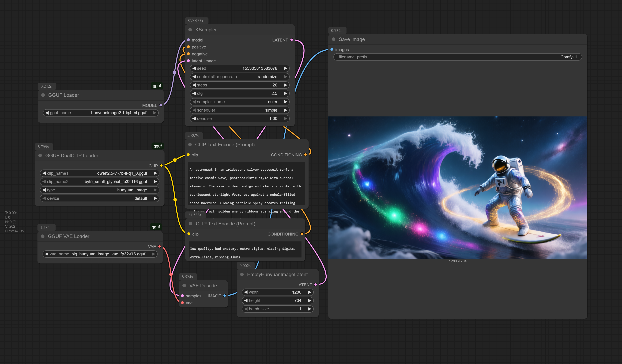Click the KSampler negative input socket

click(x=188, y=54)
